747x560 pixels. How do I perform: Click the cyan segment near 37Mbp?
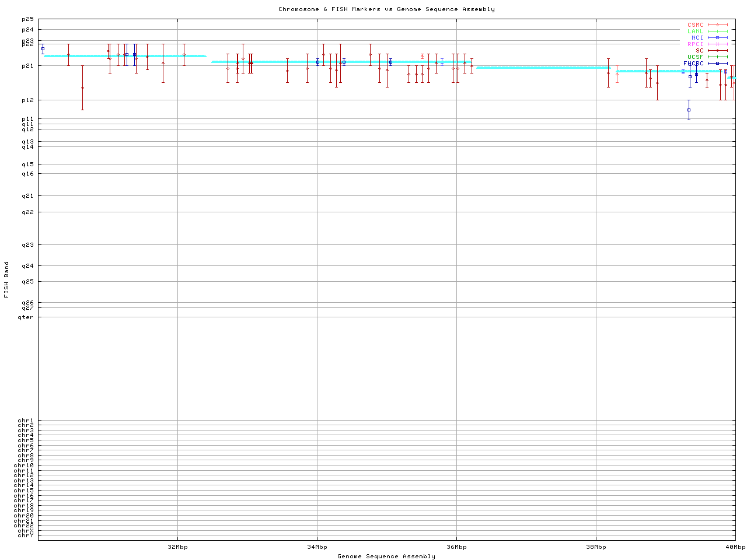[x=543, y=68]
